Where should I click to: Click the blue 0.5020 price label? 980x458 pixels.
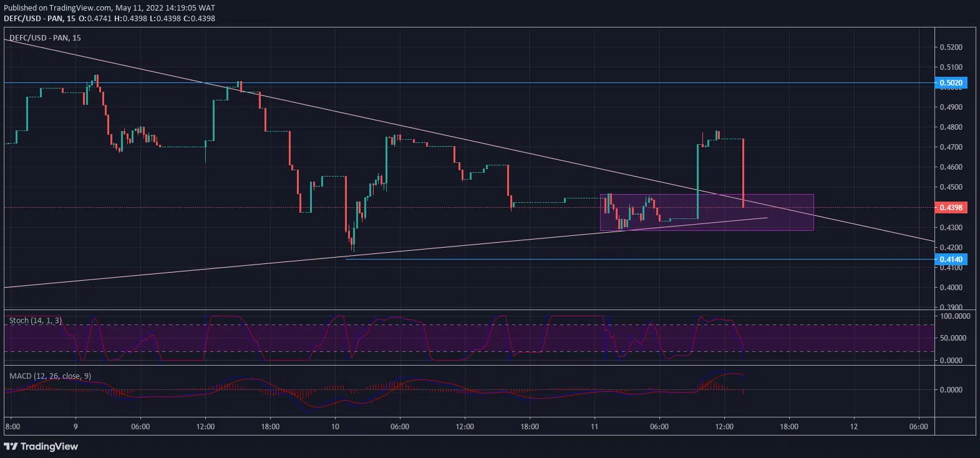point(951,83)
